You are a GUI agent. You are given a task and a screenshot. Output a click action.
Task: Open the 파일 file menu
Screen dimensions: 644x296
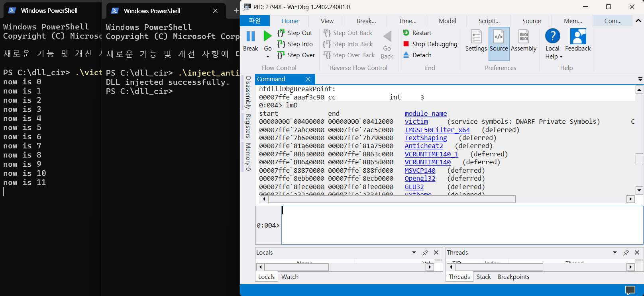coord(255,21)
